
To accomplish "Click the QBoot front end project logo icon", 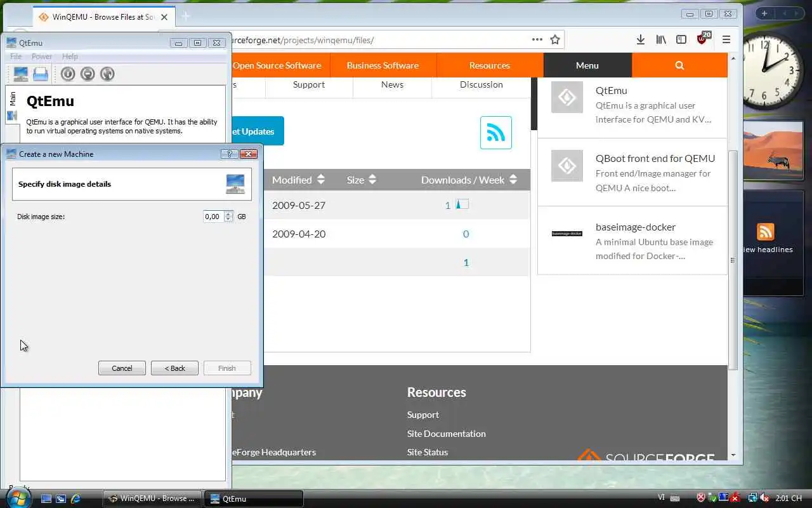I will (567, 166).
